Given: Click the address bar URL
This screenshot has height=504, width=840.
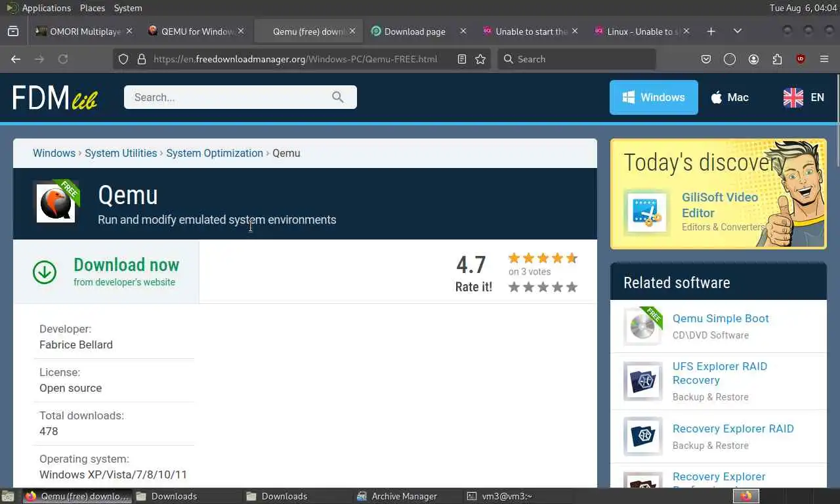Looking at the screenshot, I should point(295,59).
